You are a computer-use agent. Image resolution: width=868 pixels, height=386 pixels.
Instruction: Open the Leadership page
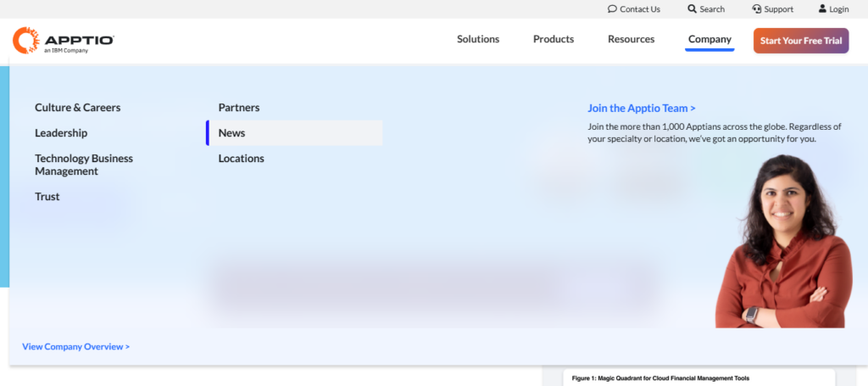[61, 133]
